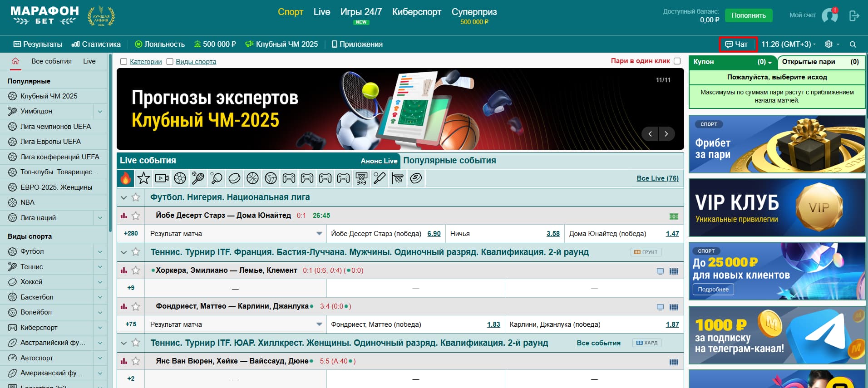Open the 11:26 (GMT+3) time zone dropdown

pos(789,44)
